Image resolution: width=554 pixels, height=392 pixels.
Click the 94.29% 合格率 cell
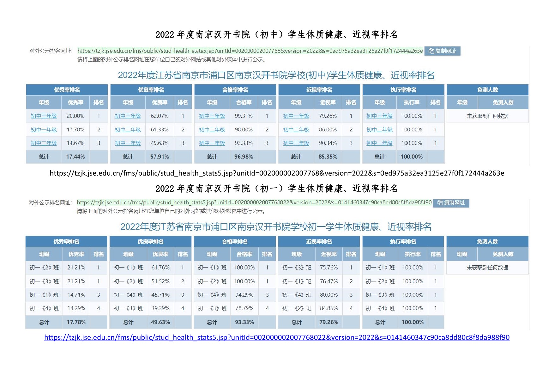pos(244,295)
